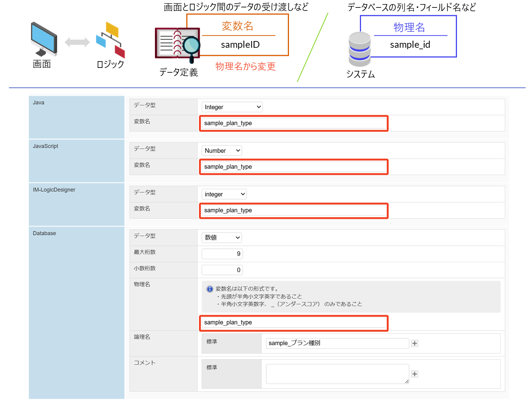Click the plus icon beside コメント textarea

[414, 374]
